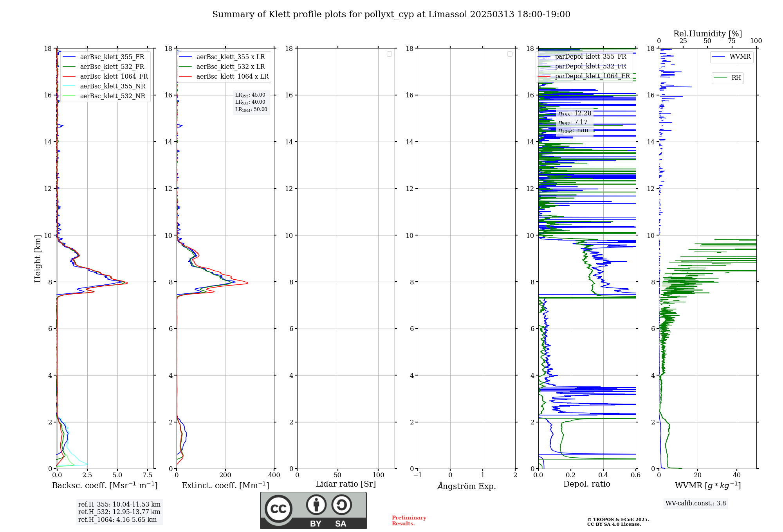Click the Preliminary Results red text

point(409,521)
